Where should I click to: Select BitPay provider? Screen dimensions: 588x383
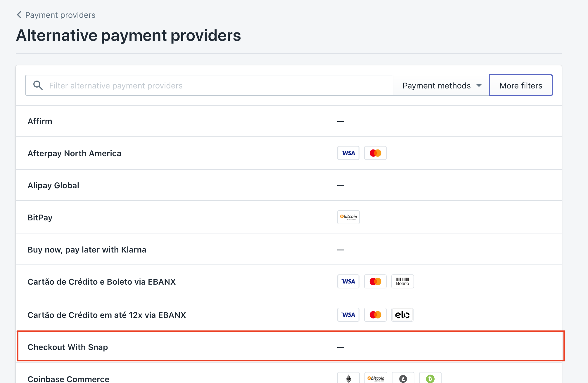click(289, 217)
